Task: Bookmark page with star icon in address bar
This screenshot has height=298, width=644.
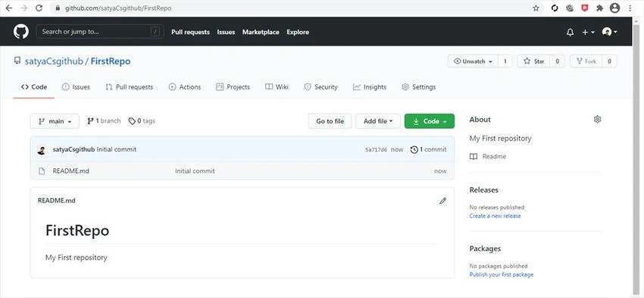Action: point(536,8)
